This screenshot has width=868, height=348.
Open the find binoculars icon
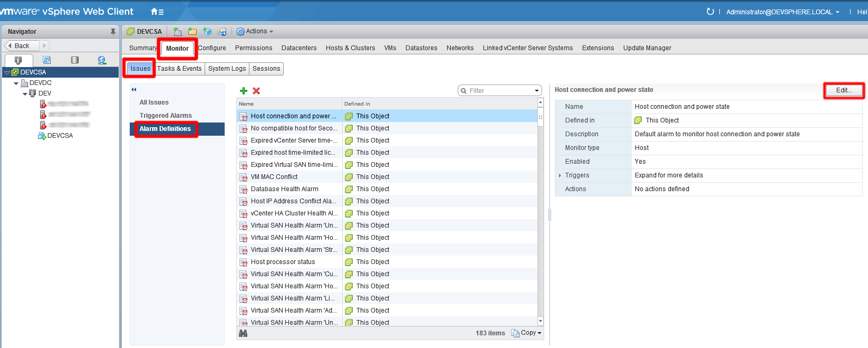(243, 333)
